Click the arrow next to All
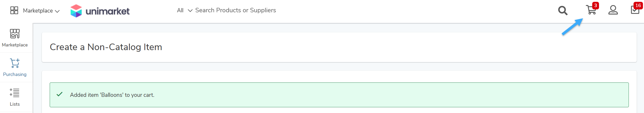The image size is (644, 113). (x=190, y=10)
